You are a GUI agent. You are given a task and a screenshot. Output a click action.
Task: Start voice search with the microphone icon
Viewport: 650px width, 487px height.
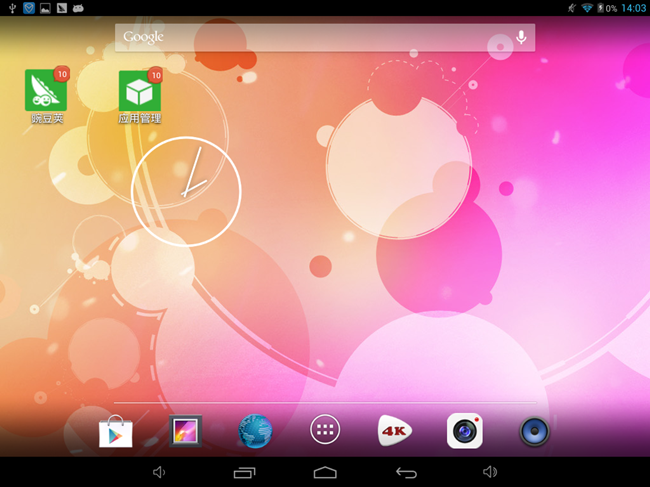pyautogui.click(x=521, y=37)
